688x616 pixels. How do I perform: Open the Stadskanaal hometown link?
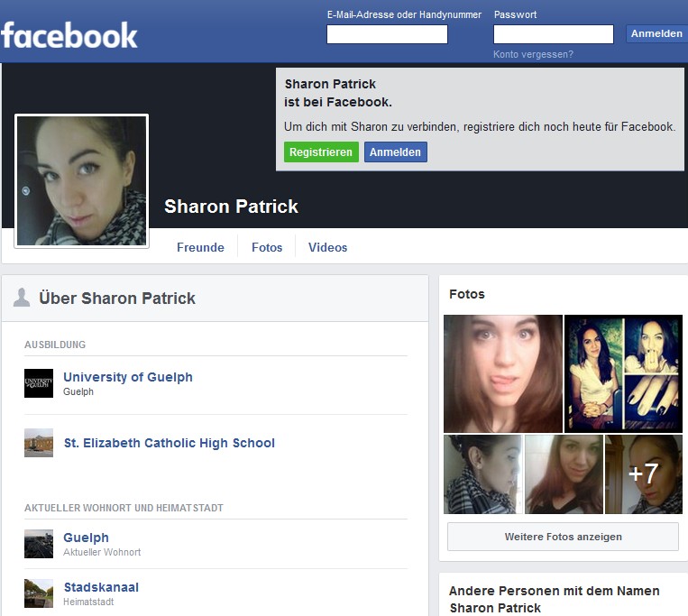click(x=101, y=587)
